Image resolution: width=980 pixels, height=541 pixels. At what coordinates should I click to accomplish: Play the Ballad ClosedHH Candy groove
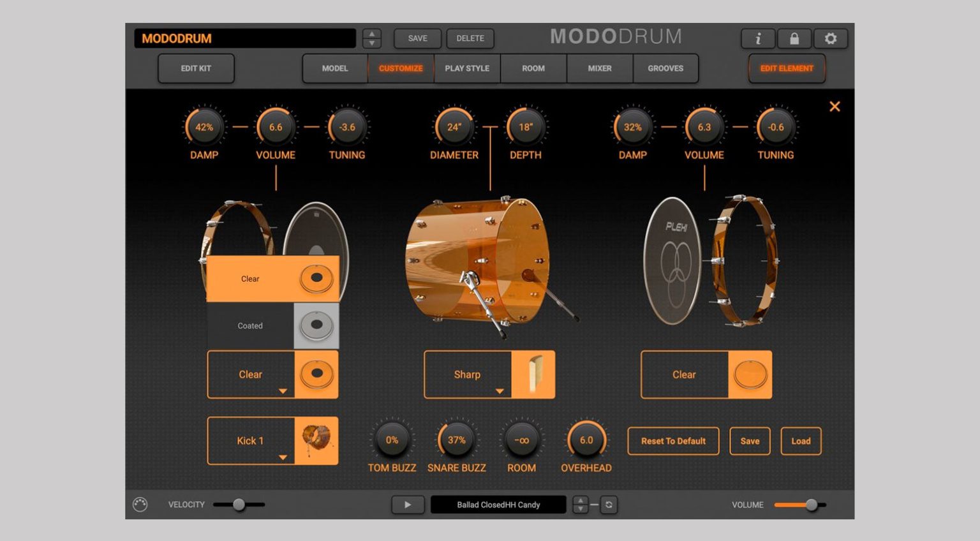click(408, 504)
